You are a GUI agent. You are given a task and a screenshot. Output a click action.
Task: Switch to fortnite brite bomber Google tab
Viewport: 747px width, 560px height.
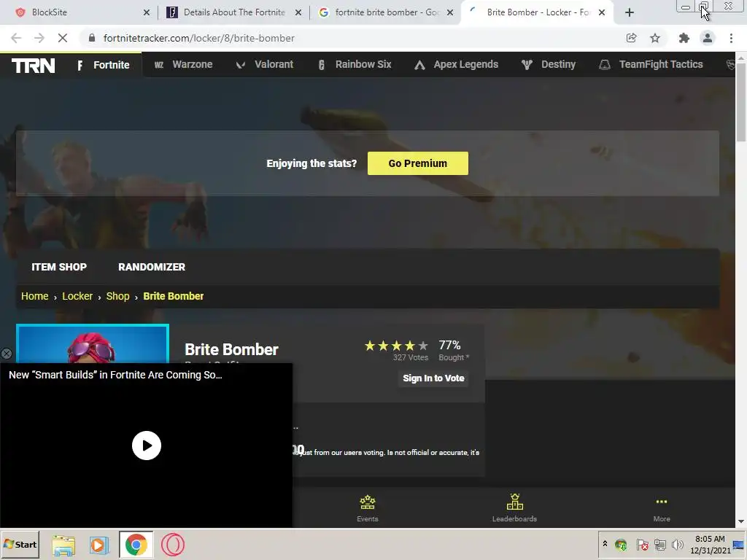coord(385,12)
